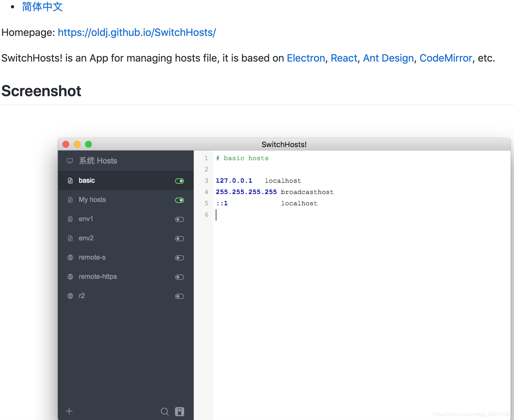Follow the React link
Image resolution: width=514 pixels, height=420 pixels.
(344, 58)
